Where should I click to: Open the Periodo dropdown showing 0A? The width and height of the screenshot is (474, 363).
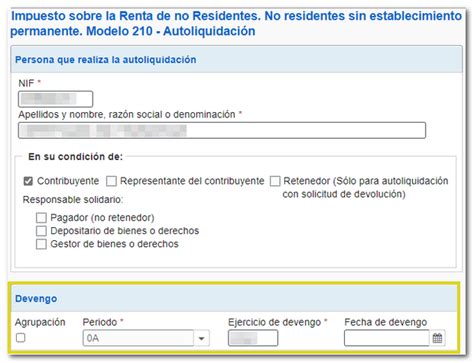tap(146, 338)
